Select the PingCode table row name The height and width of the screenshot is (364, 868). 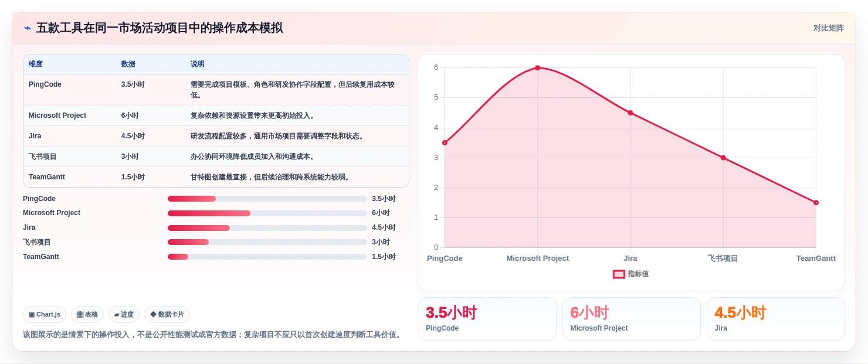pos(45,84)
